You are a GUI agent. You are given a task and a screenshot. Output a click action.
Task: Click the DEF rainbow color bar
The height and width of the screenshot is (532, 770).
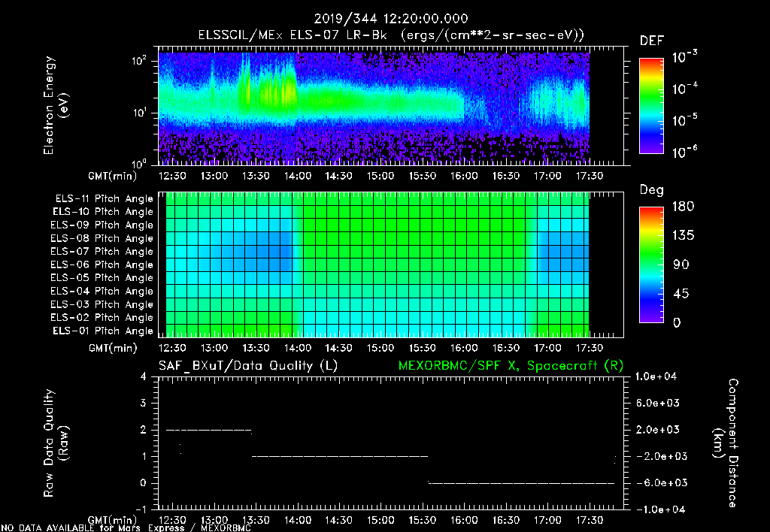[x=651, y=106]
